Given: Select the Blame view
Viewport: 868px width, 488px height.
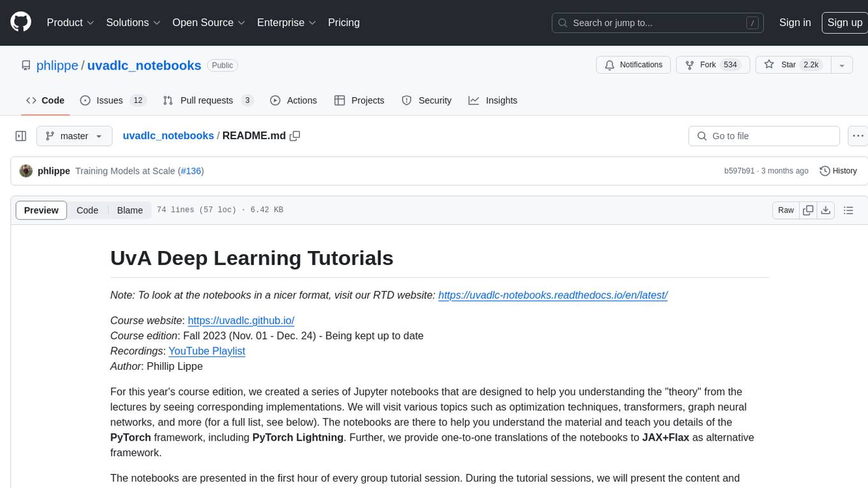Looking at the screenshot, I should (130, 210).
